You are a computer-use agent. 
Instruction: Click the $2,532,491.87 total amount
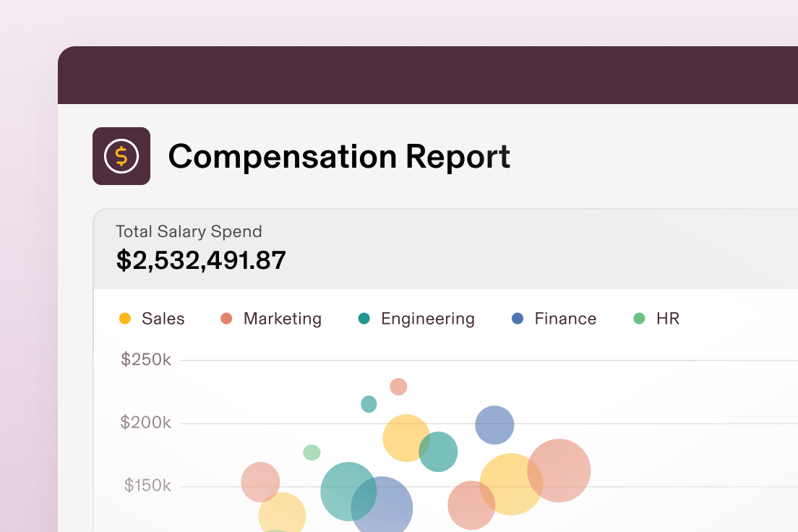pos(200,261)
